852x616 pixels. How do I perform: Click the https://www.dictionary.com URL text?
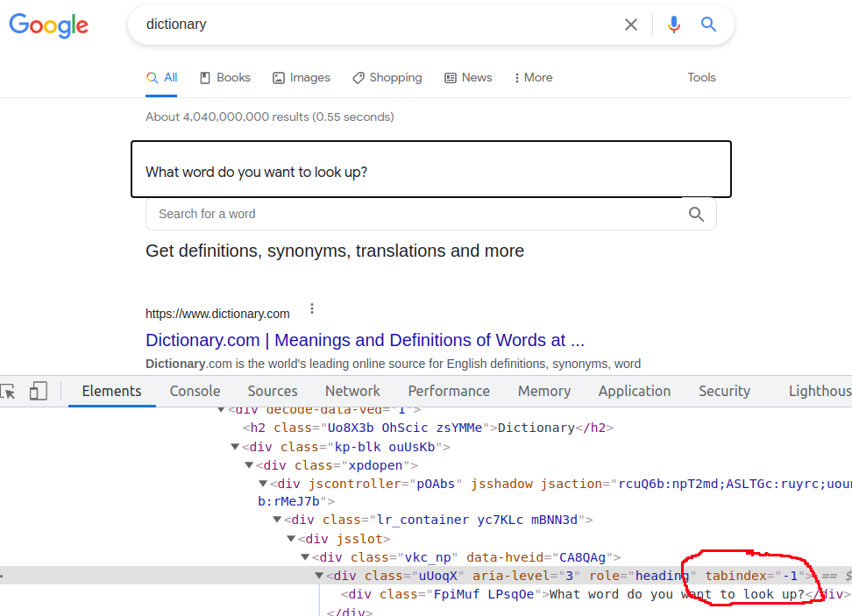[217, 314]
